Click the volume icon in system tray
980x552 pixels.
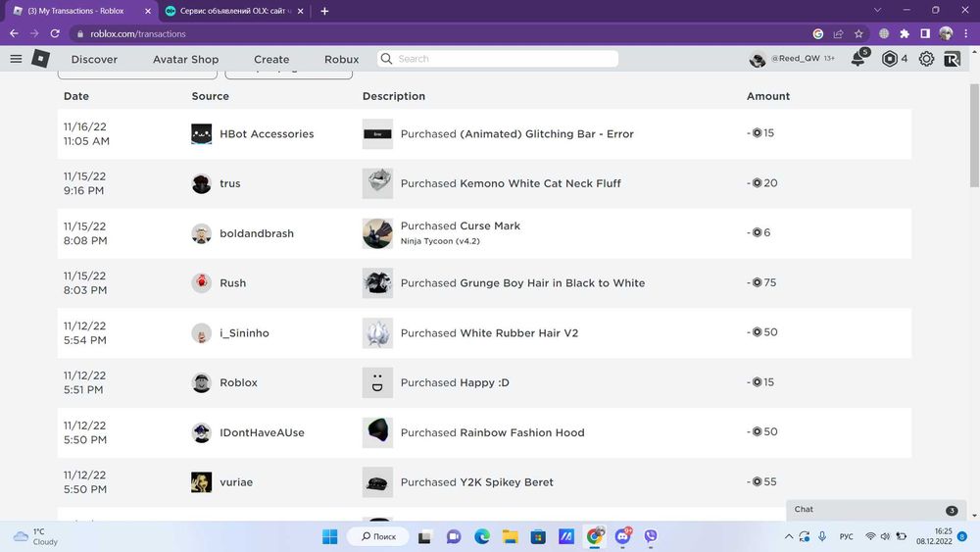point(885,536)
